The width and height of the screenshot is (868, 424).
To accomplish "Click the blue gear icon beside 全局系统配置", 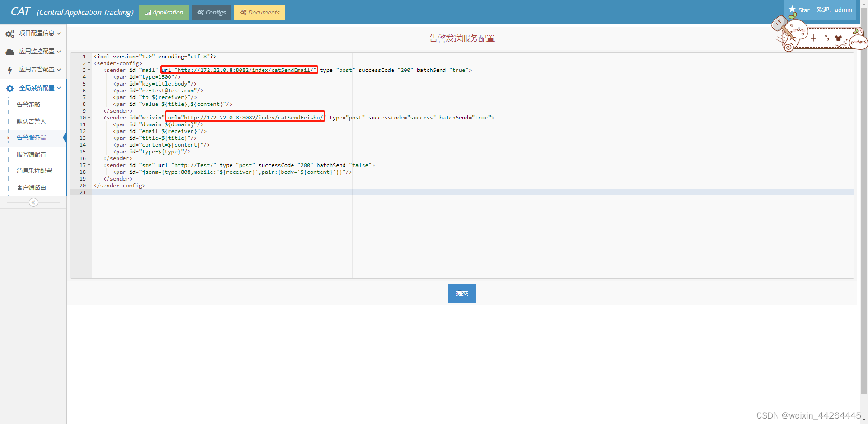I will pyautogui.click(x=10, y=88).
